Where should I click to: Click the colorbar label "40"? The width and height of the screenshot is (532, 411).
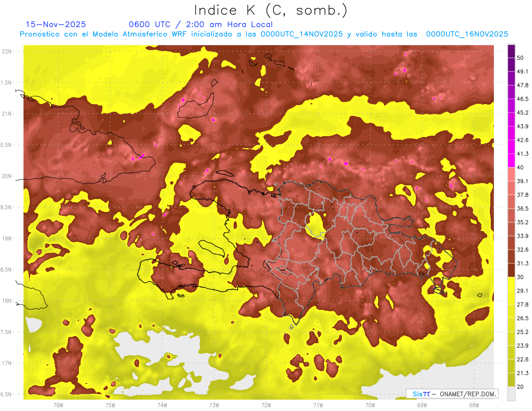pos(520,168)
